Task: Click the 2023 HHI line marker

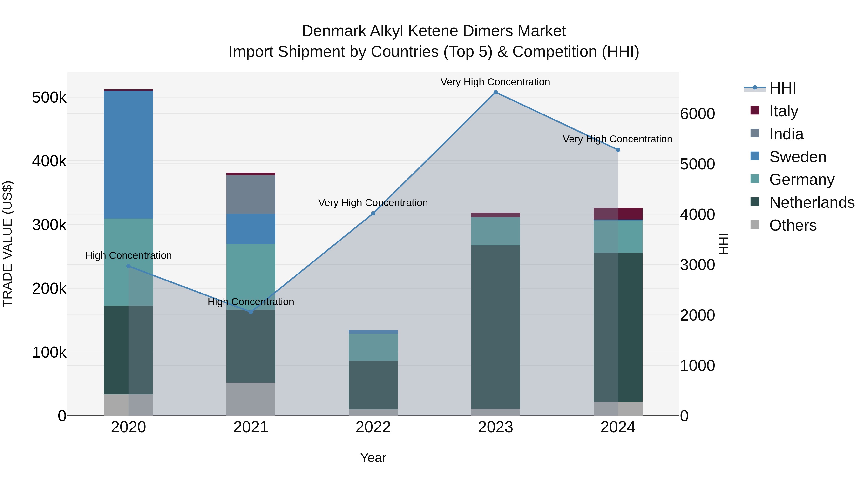Action: (x=495, y=92)
